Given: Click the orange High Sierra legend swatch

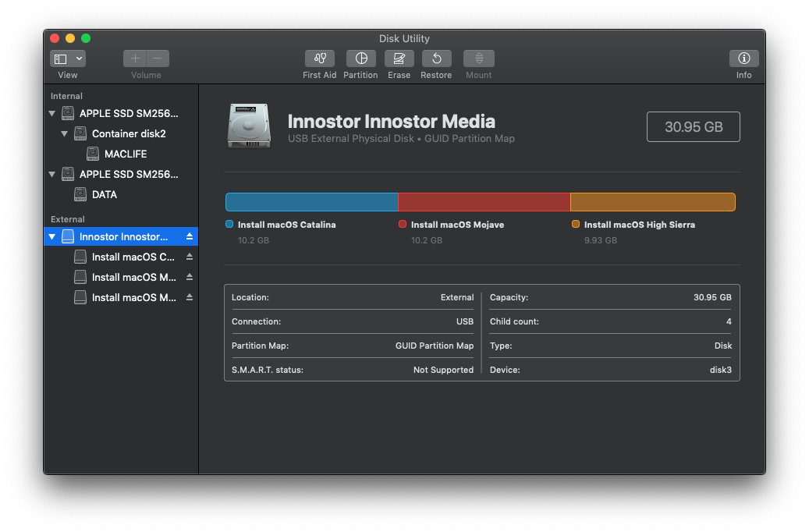Looking at the screenshot, I should pos(576,224).
